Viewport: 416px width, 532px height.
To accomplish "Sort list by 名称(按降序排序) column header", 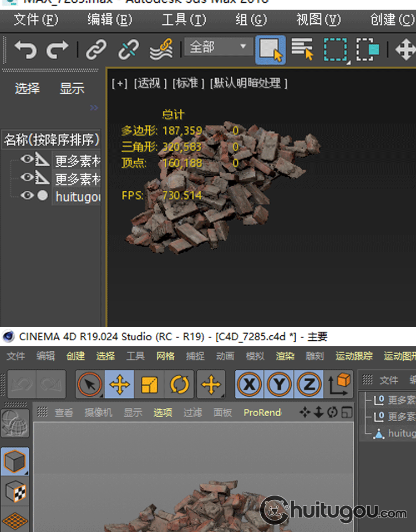I will coord(52,140).
